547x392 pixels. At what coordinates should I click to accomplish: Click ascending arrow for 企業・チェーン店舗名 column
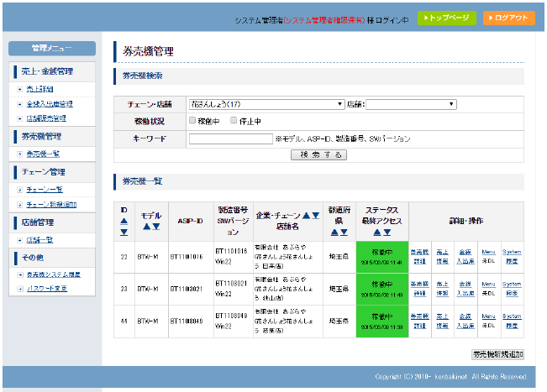pyautogui.click(x=306, y=216)
